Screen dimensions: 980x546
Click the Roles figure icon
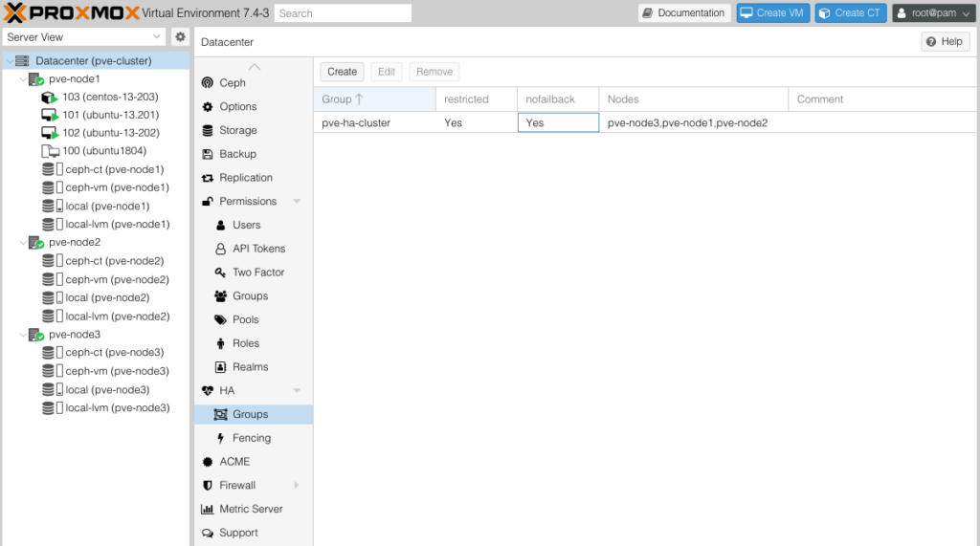pos(221,343)
